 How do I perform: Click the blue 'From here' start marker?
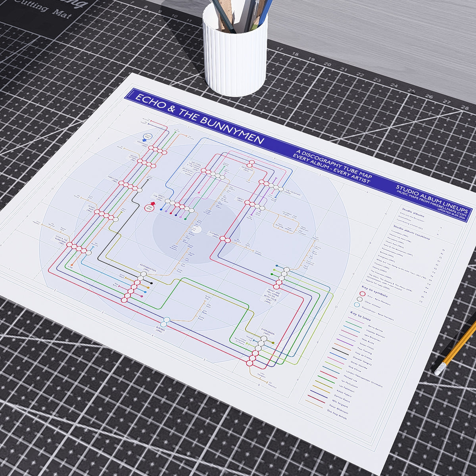pyautogui.click(x=148, y=136)
